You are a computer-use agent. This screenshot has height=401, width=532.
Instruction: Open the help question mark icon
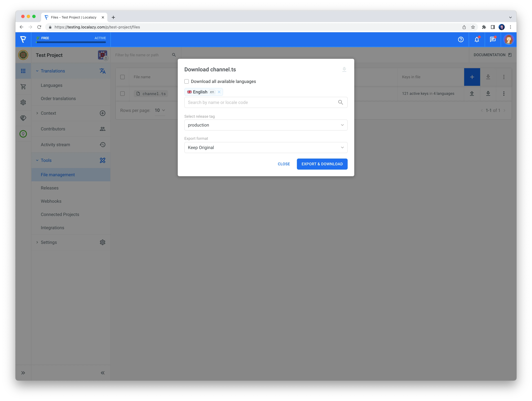pyautogui.click(x=461, y=39)
